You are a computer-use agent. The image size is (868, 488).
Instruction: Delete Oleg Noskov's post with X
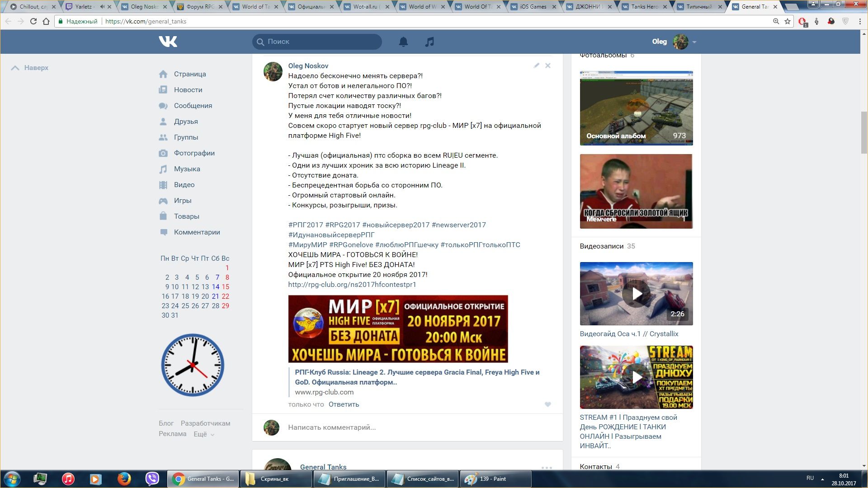point(547,66)
